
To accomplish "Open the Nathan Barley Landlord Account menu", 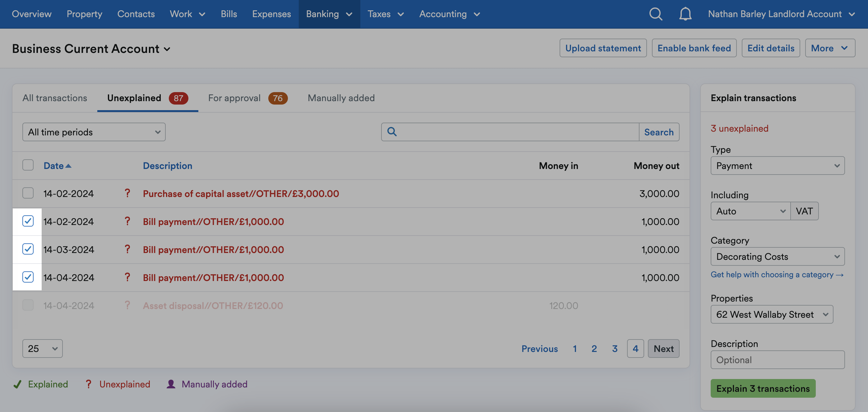I will [x=782, y=14].
